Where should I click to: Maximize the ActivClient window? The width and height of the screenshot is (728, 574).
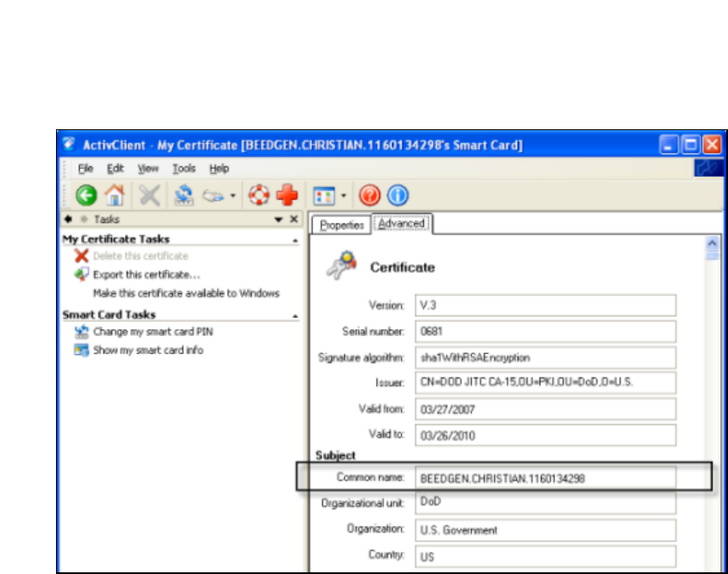click(x=690, y=145)
